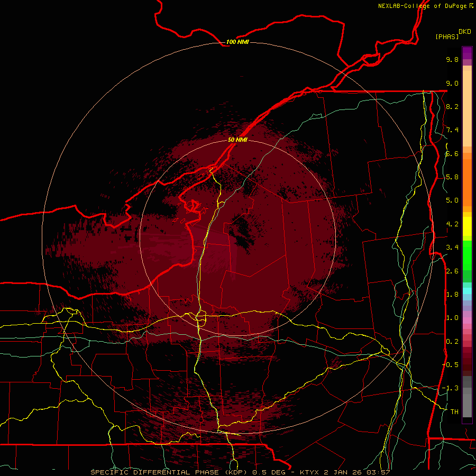Click the 0.2 scale value
Viewport: 476px width, 476px height.
[x=452, y=342]
